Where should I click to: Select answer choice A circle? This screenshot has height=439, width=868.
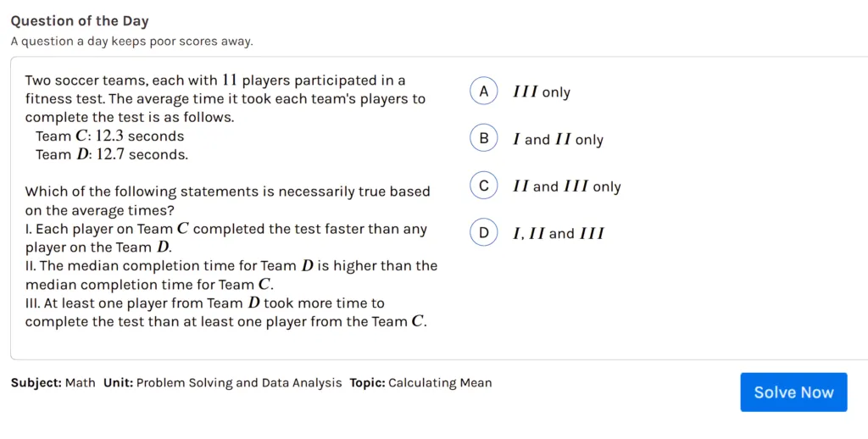pos(483,92)
